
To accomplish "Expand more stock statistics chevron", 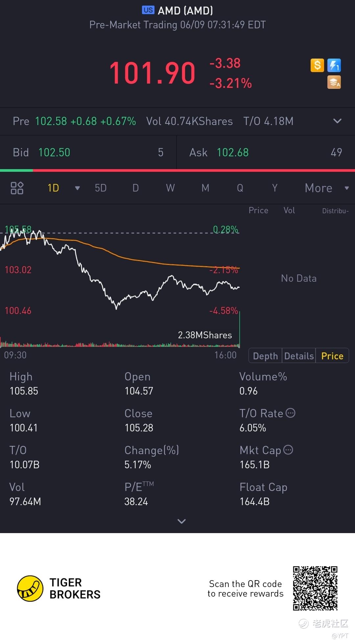I will coord(181,521).
